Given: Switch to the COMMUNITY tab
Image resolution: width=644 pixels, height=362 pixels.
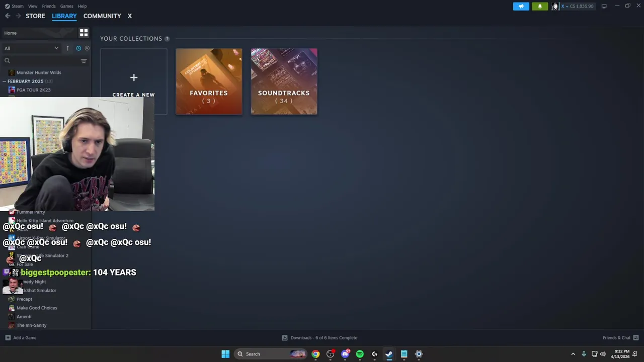Looking at the screenshot, I should click(102, 16).
